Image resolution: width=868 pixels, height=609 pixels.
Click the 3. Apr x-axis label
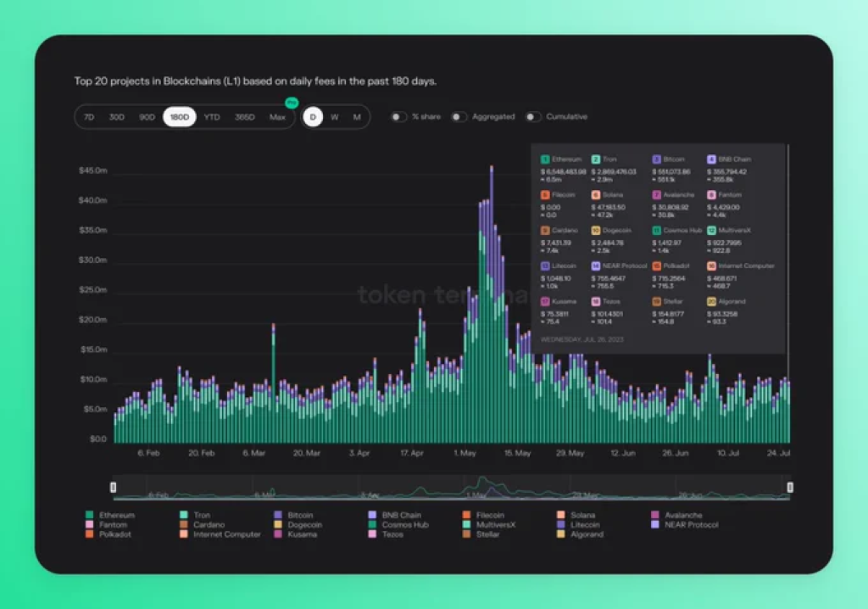(359, 453)
